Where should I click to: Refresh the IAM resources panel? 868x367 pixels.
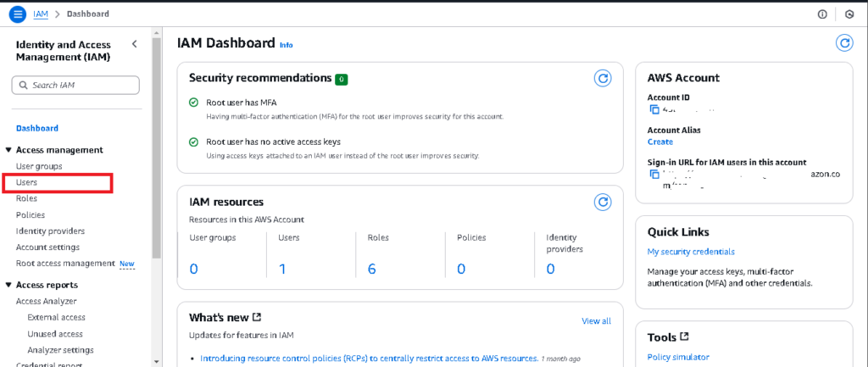click(x=603, y=202)
